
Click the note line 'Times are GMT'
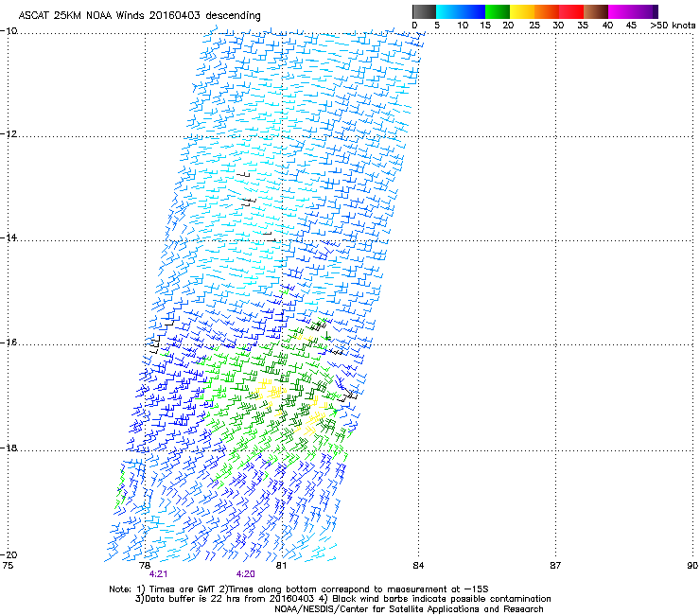point(181,589)
